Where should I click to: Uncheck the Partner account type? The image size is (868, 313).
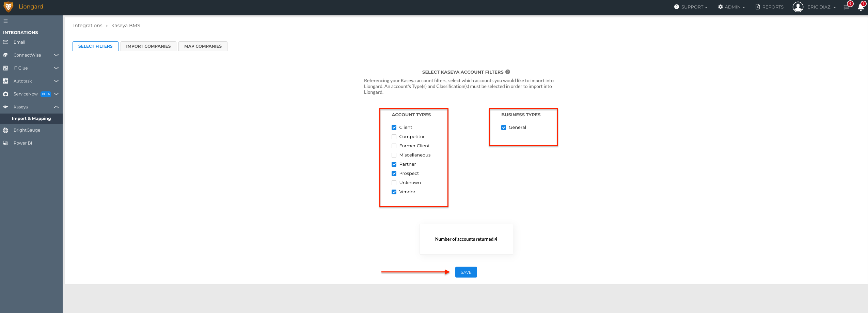click(x=394, y=164)
